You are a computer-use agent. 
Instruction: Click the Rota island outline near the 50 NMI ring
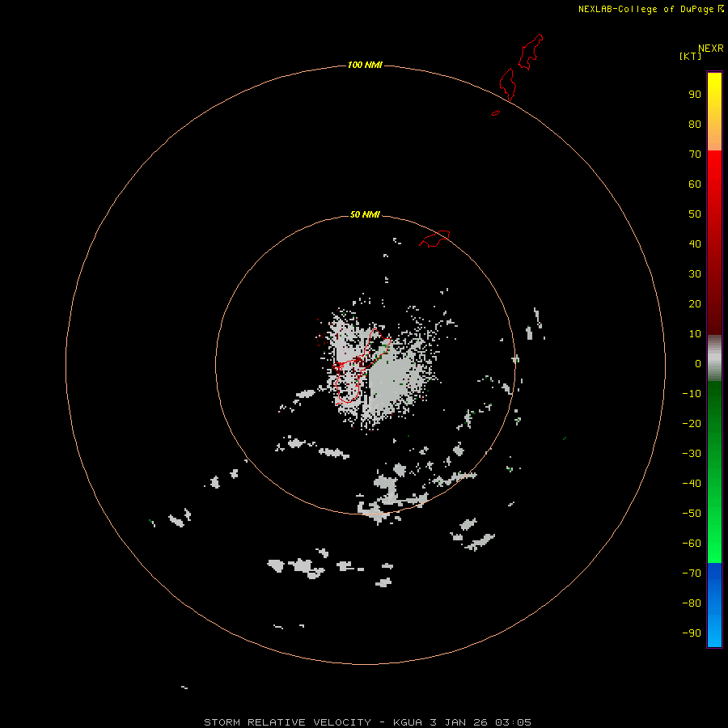coord(434,239)
